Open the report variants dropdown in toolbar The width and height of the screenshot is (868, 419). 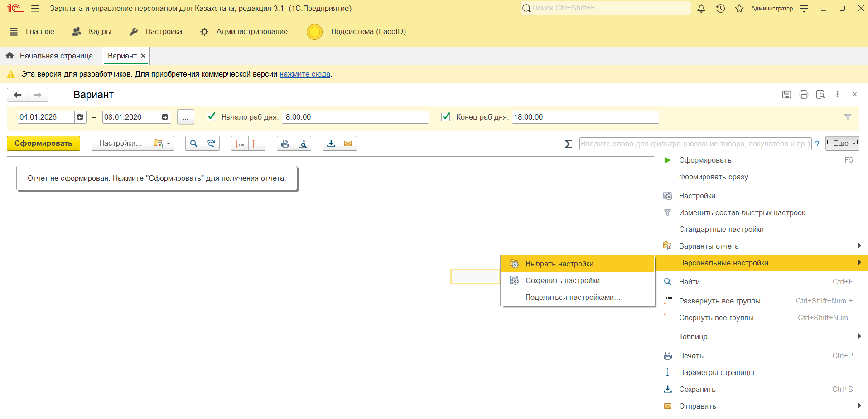click(162, 144)
